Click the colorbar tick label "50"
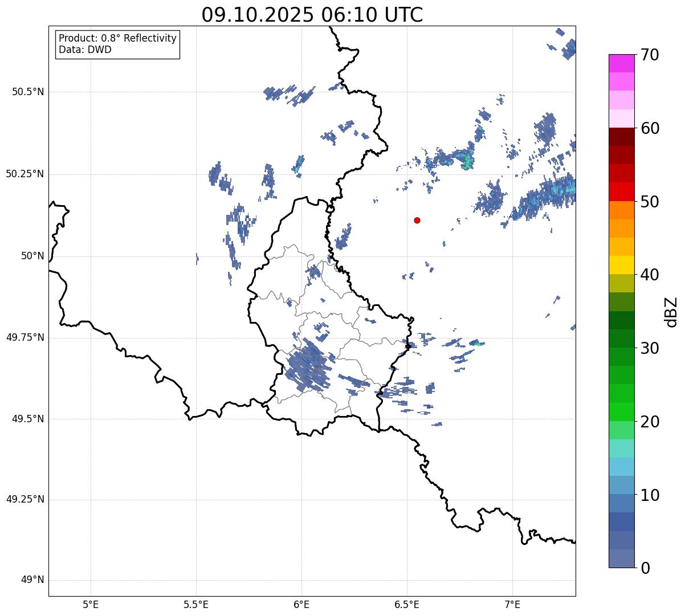685x616 pixels. click(649, 202)
